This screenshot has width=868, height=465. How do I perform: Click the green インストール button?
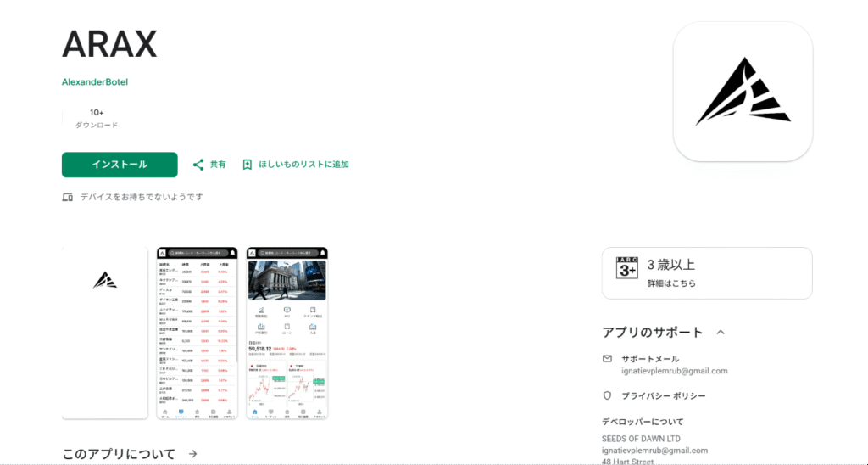click(x=120, y=165)
